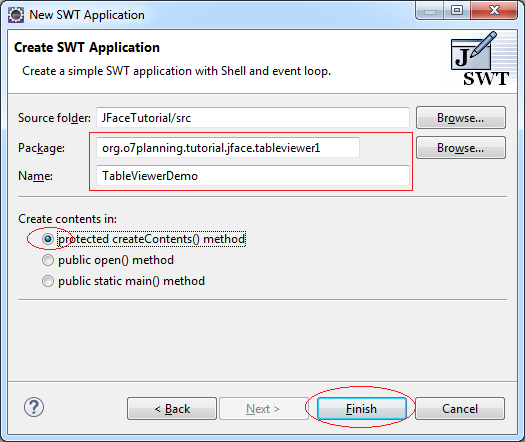Click the New SWT Application title bar text
Image resolution: width=525 pixels, height=442 pixels.
(87, 15)
